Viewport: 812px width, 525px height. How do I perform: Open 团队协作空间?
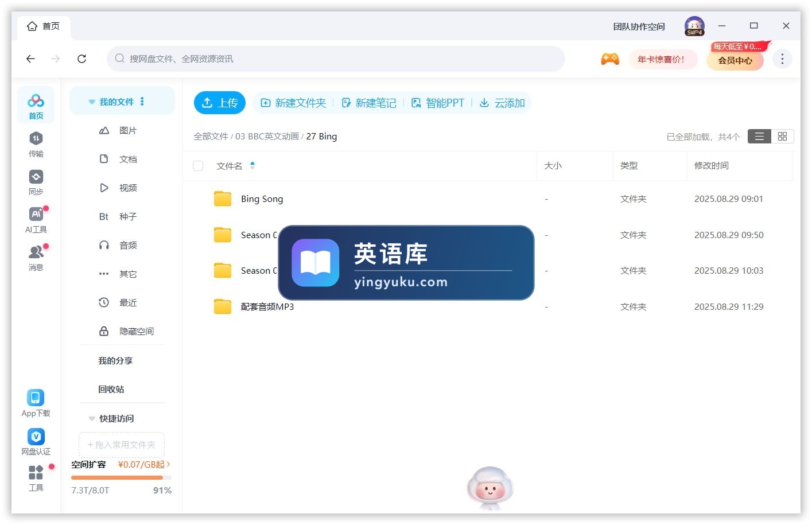[x=639, y=26]
